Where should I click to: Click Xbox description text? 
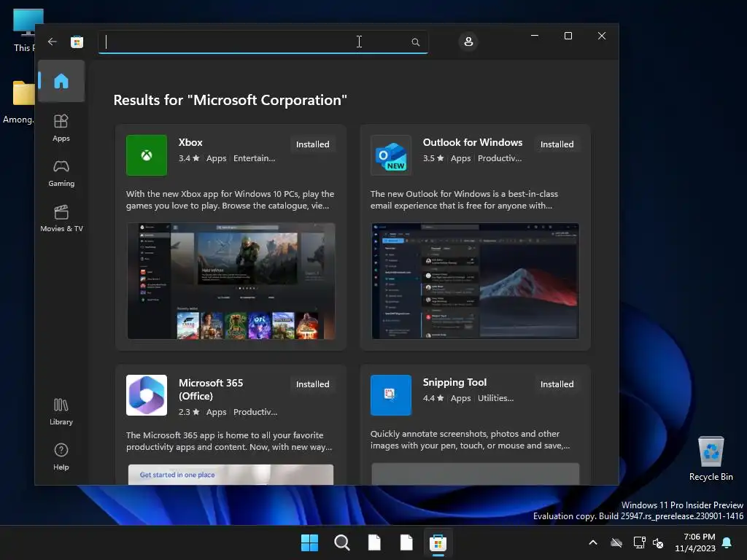230,200
